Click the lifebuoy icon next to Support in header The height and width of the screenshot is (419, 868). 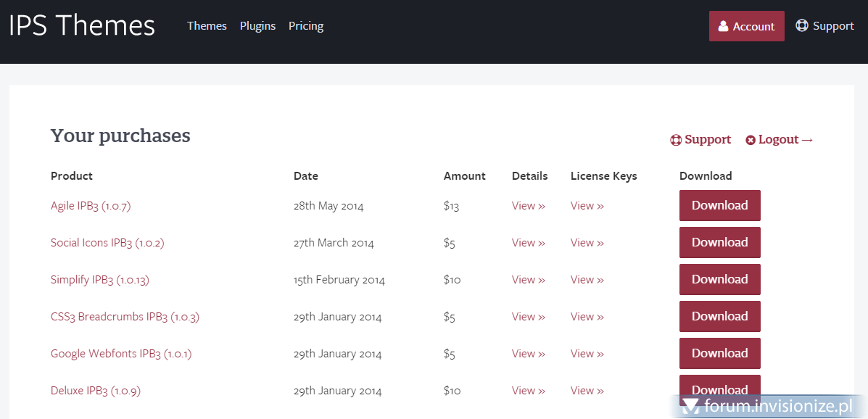click(802, 26)
